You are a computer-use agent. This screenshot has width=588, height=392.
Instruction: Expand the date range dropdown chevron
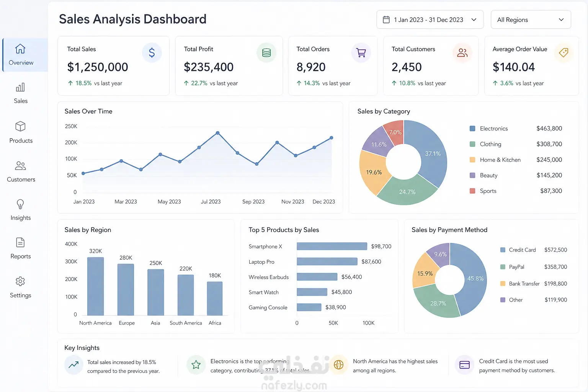click(474, 20)
